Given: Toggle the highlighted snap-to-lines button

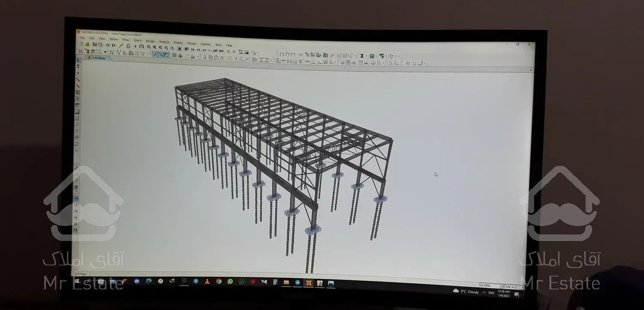Looking at the screenshot, I should click(161, 54).
